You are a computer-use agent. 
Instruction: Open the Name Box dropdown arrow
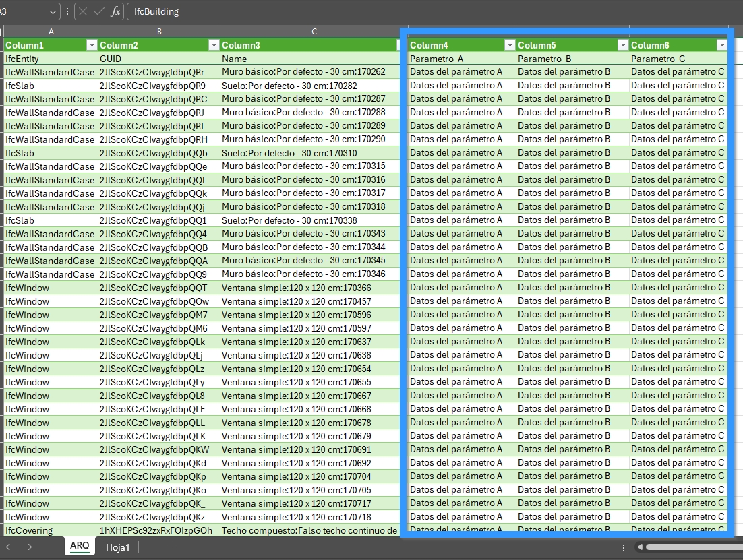point(53,11)
